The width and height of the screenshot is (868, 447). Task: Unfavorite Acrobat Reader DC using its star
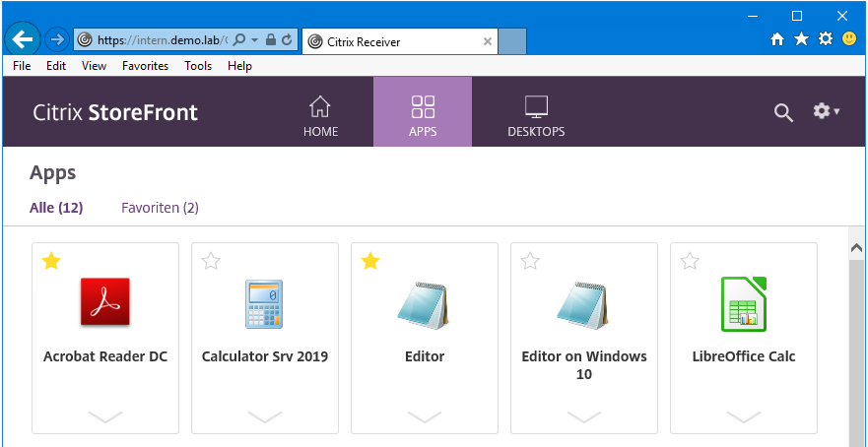[51, 261]
